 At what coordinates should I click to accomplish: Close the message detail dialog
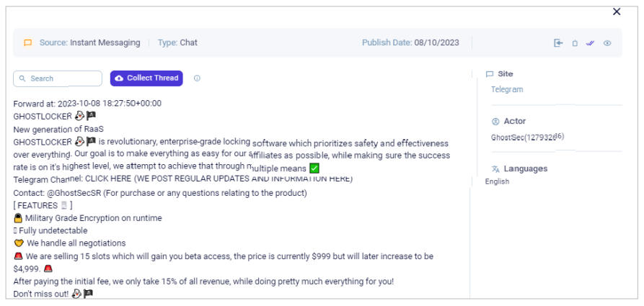[x=617, y=12]
